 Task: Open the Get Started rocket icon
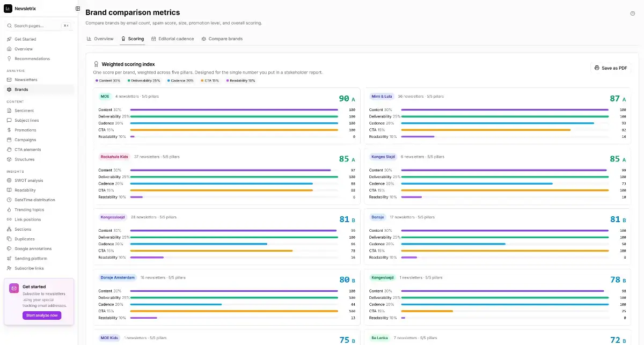[x=9, y=39]
